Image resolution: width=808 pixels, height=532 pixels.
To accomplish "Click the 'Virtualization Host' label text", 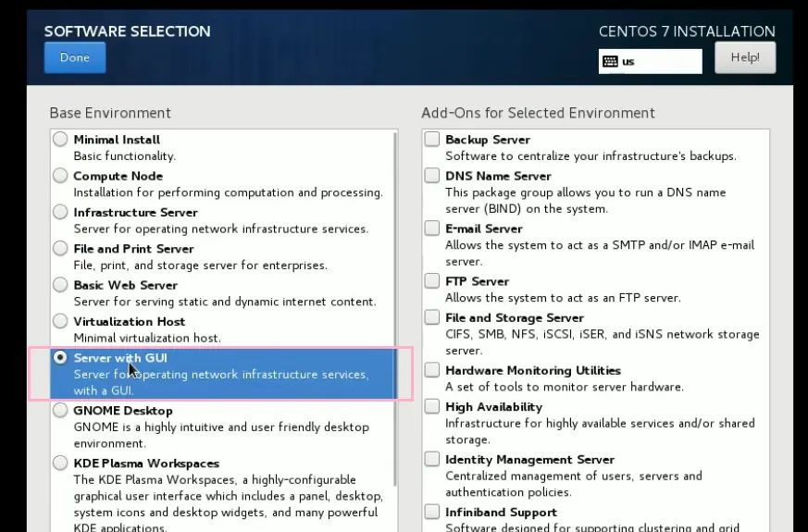I will coord(130,322).
